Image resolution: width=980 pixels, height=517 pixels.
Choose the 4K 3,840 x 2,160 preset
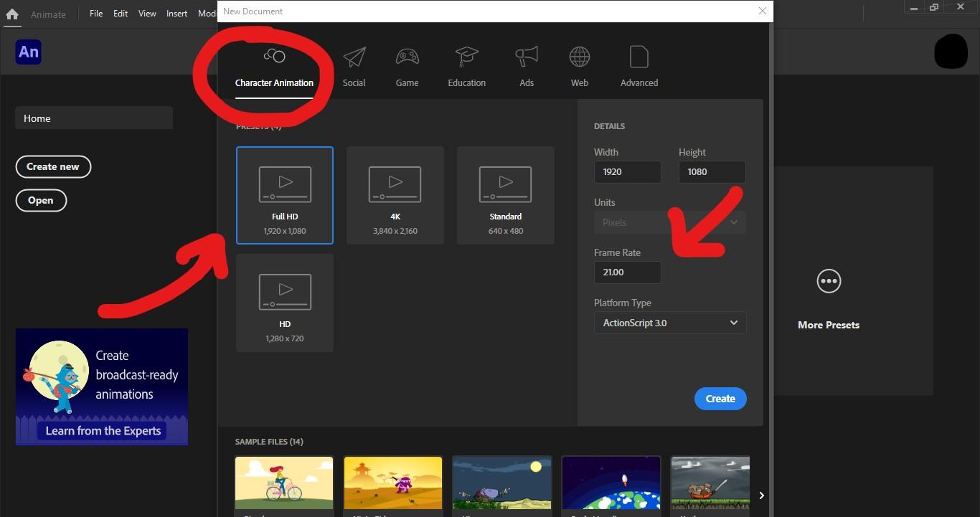[x=395, y=195]
